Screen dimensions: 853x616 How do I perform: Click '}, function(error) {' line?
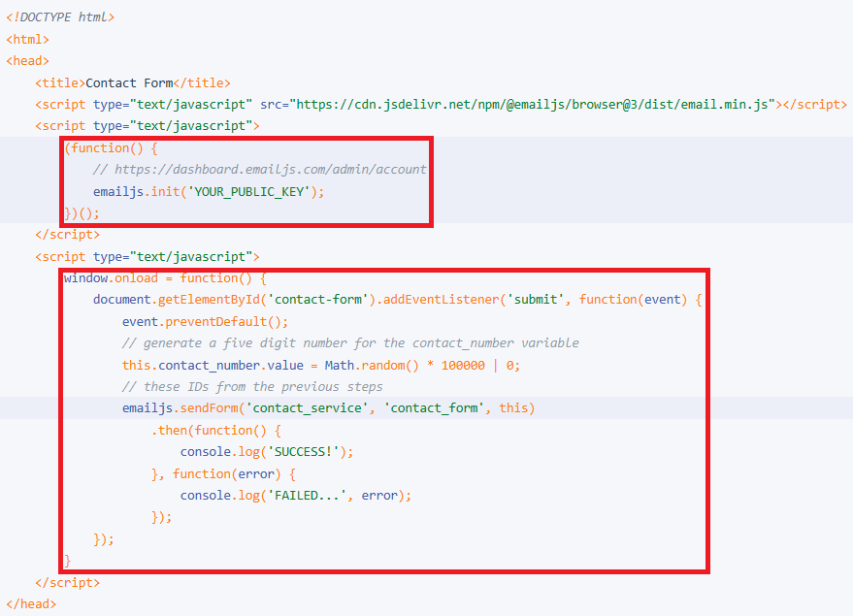coord(223,474)
